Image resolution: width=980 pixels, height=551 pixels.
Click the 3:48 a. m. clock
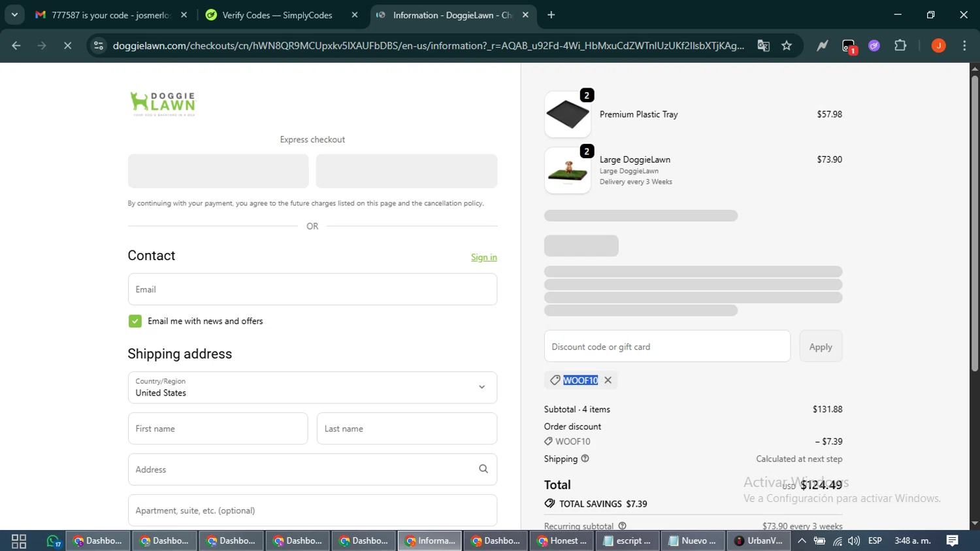tap(913, 541)
